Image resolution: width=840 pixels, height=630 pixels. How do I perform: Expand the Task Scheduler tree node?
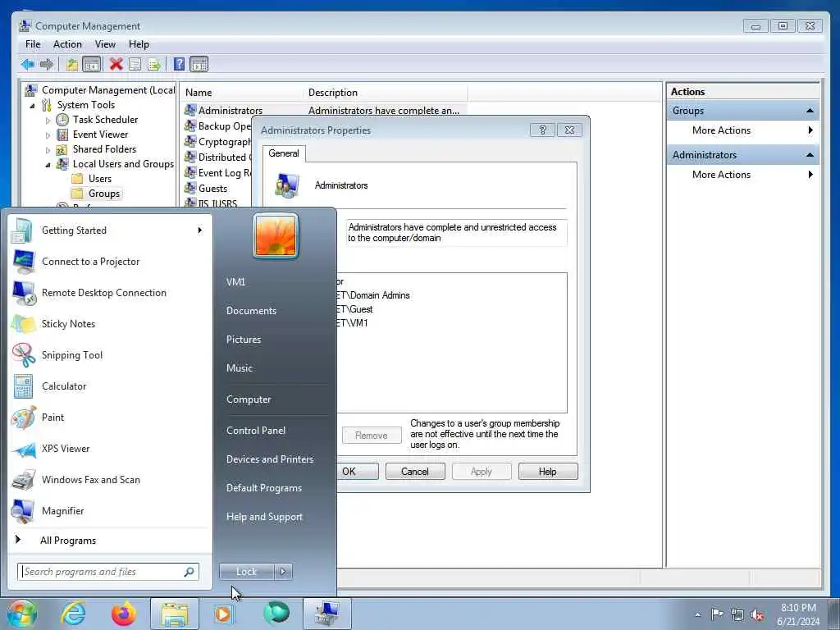click(x=48, y=121)
